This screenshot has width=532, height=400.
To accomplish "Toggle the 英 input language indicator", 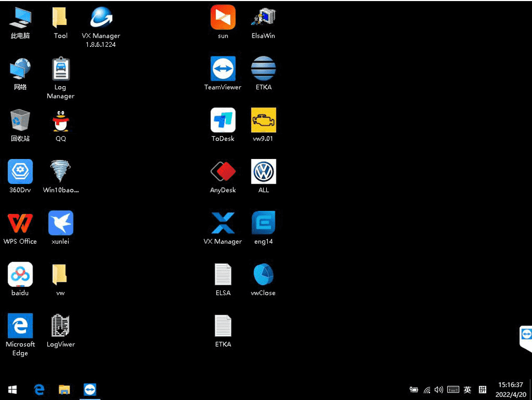I will click(467, 390).
